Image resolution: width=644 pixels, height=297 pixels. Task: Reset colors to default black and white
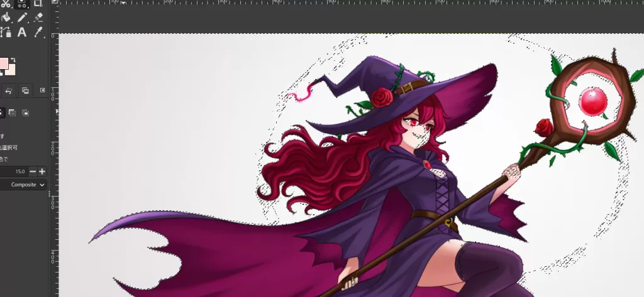(x=1, y=74)
